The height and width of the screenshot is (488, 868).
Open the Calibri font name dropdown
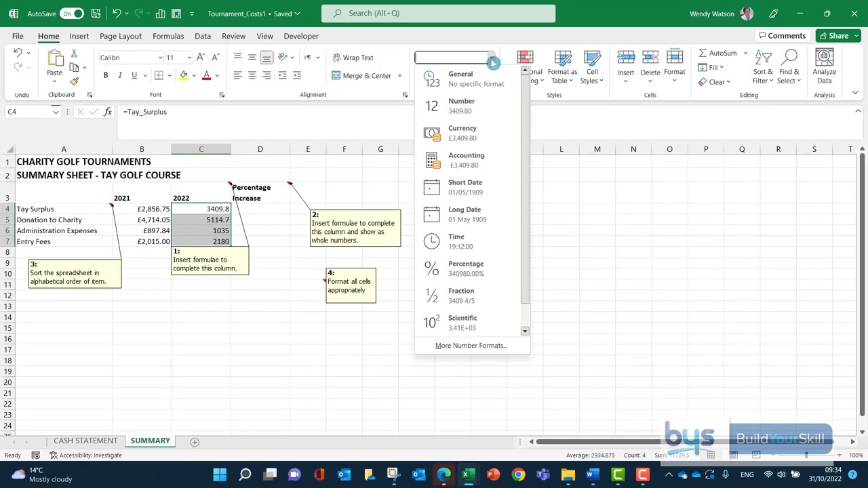(160, 58)
